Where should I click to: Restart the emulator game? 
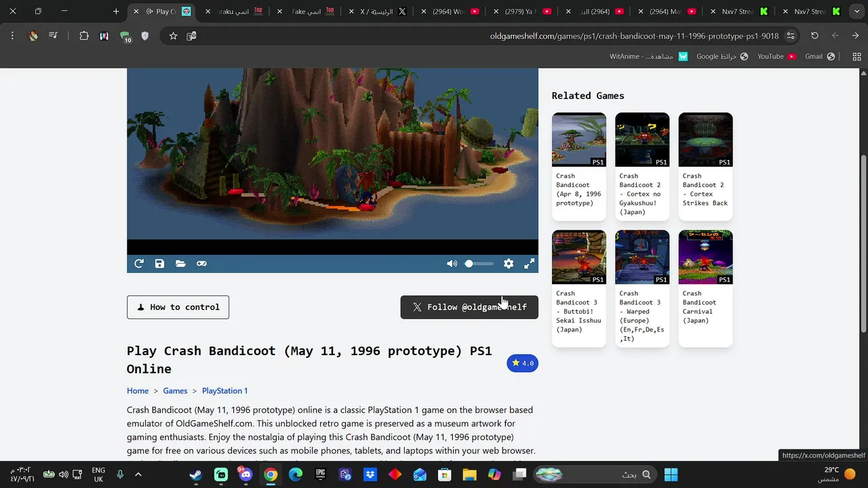pyautogui.click(x=139, y=264)
